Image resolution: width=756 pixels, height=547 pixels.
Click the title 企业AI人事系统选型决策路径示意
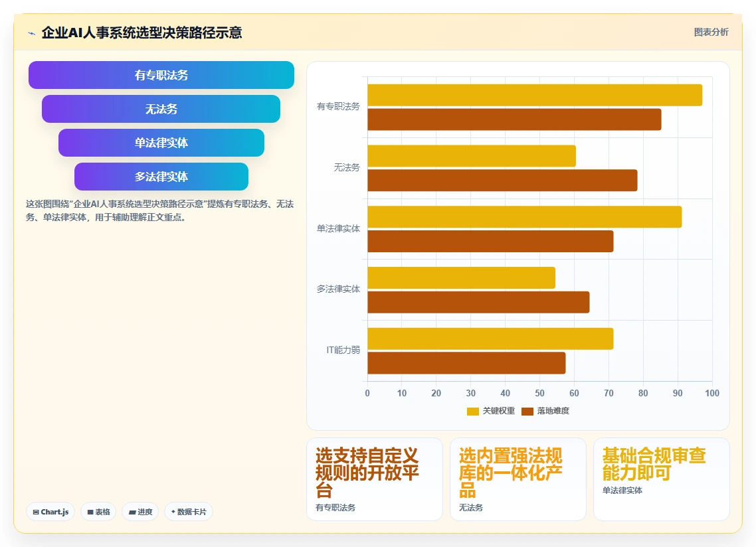(142, 33)
